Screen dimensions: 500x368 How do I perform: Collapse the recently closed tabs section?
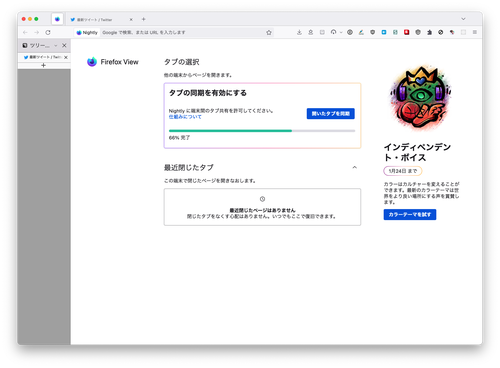tap(355, 167)
